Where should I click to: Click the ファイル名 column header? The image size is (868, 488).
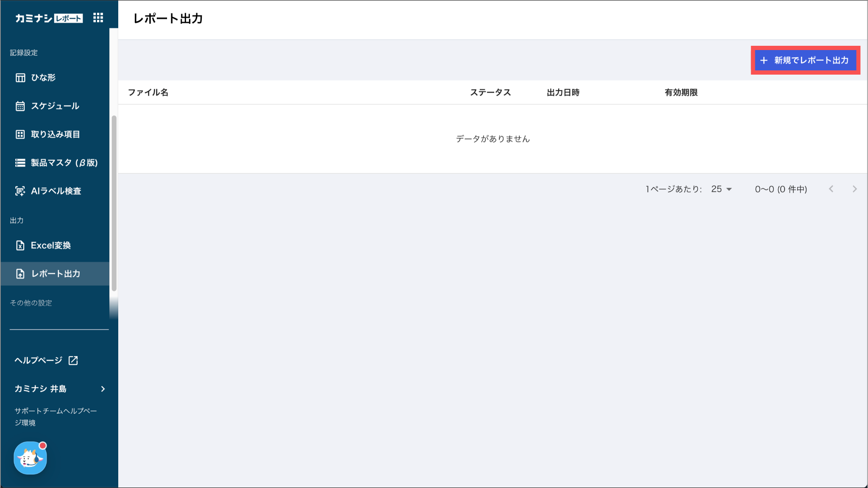(148, 92)
